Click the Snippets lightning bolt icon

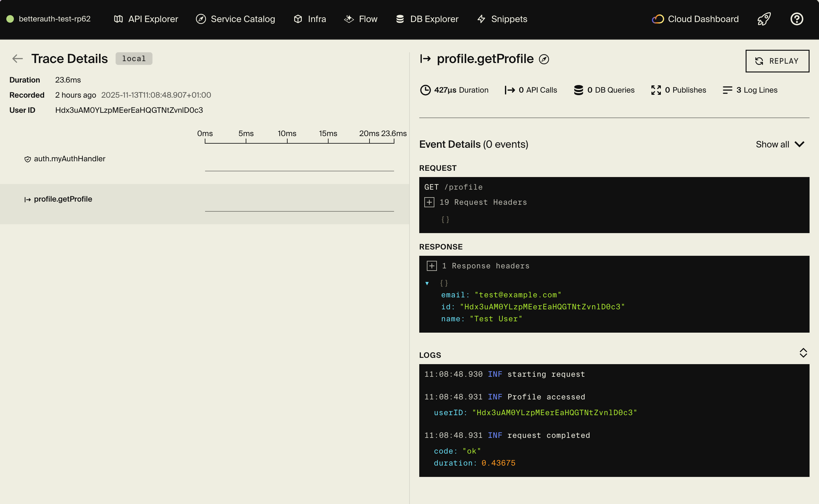tap(481, 19)
